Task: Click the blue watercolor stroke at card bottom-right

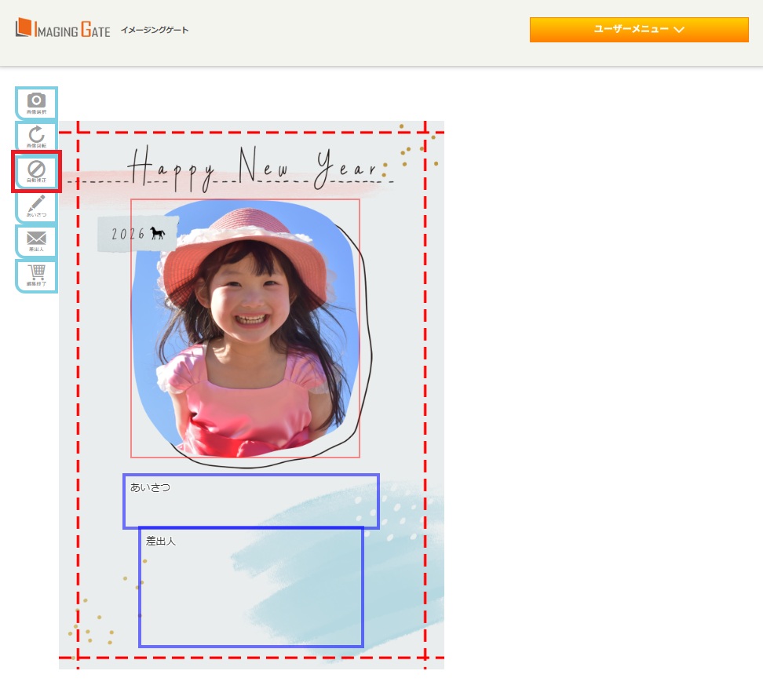Action: click(x=392, y=581)
